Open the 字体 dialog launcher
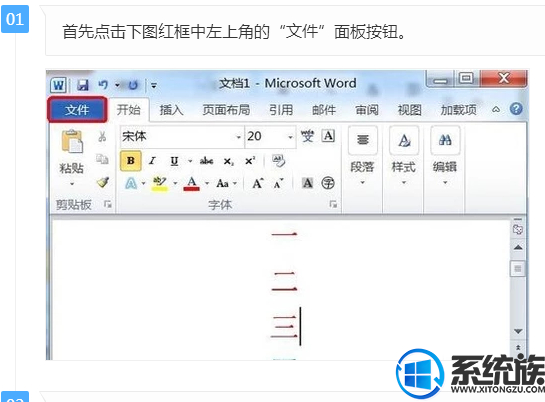Viewport: 545px width, 402px height. click(333, 204)
